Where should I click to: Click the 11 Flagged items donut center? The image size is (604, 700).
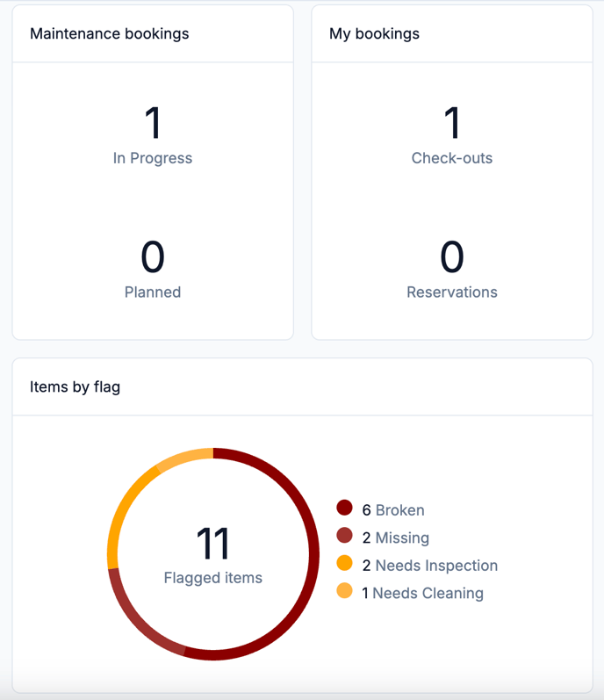coord(213,554)
